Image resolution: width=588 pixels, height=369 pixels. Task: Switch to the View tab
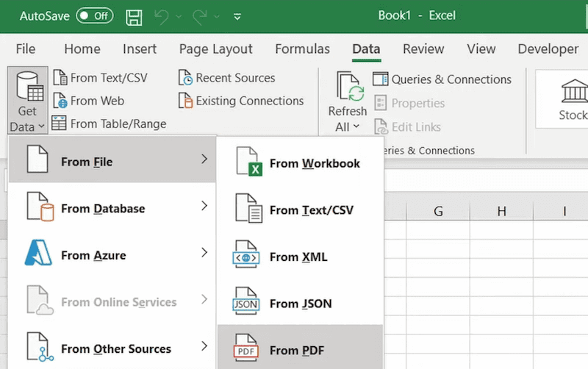(481, 49)
